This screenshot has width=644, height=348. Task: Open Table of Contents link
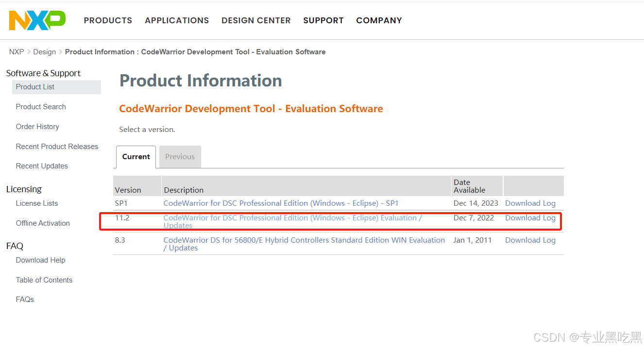(x=44, y=280)
